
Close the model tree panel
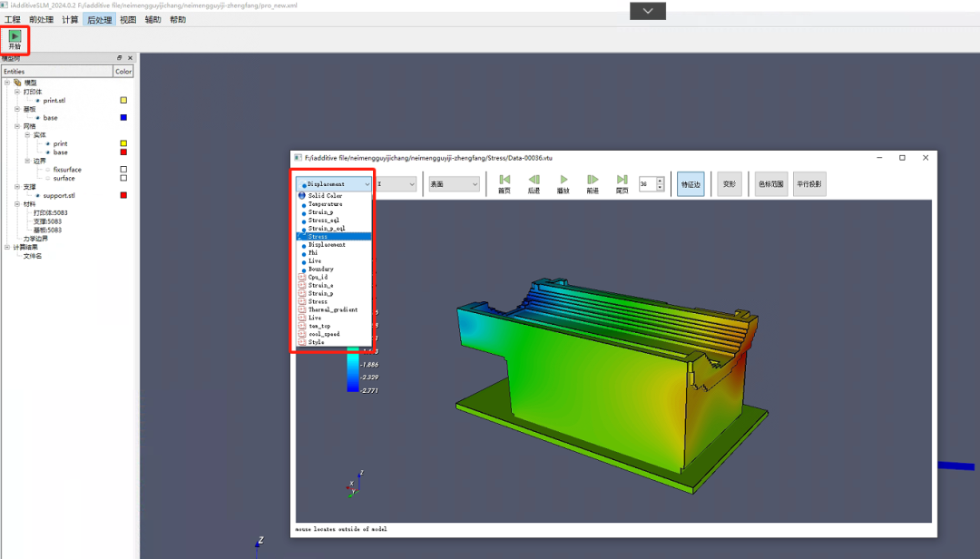[x=130, y=57]
